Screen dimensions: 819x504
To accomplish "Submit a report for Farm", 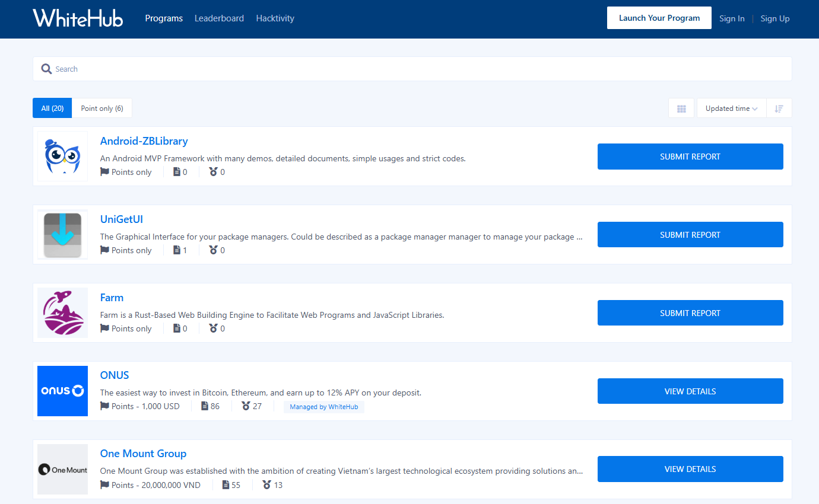I will click(x=690, y=313).
